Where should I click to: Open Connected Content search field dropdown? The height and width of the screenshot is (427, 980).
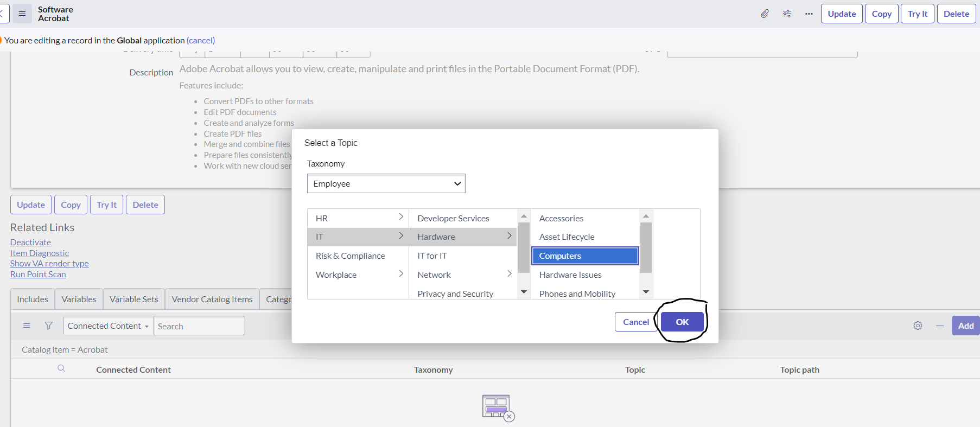coord(108,326)
